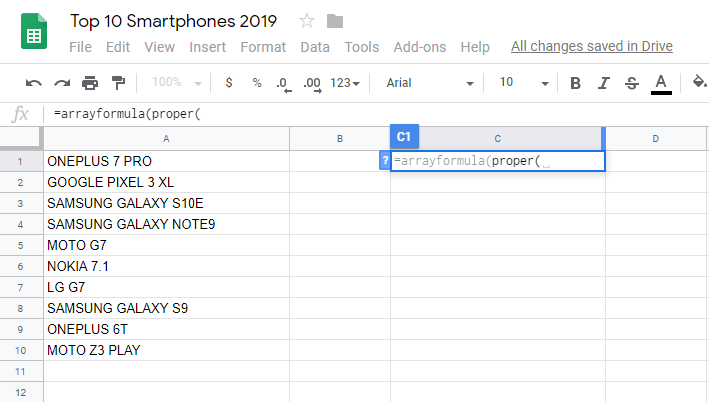Click into the formula bar

[375, 114]
